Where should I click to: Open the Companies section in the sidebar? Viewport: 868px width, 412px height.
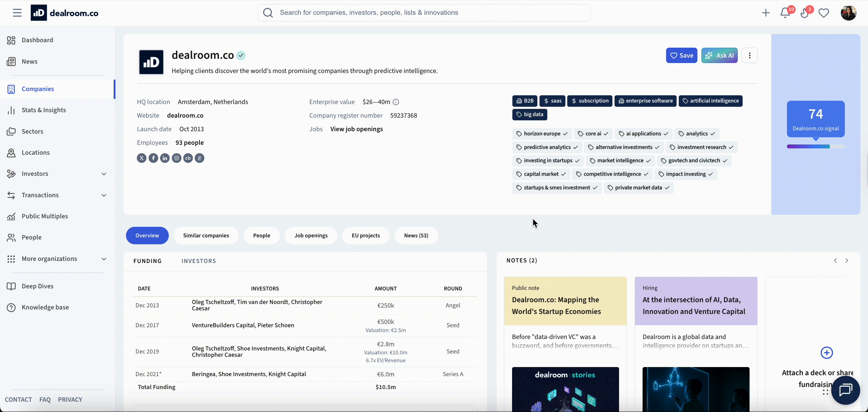click(37, 89)
